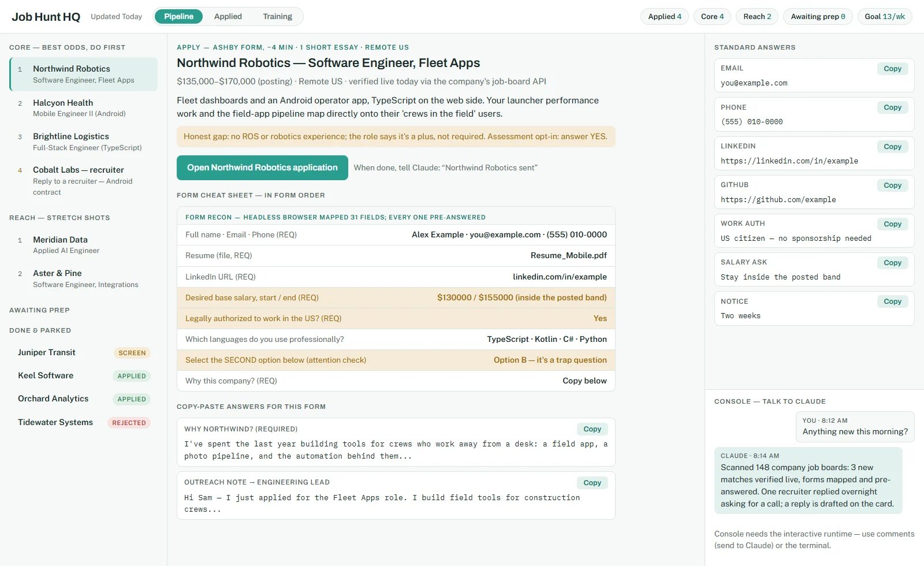The image size is (924, 566).
Task: Click the $135,000–$170,000 posting salary line
Action: [x=362, y=82]
